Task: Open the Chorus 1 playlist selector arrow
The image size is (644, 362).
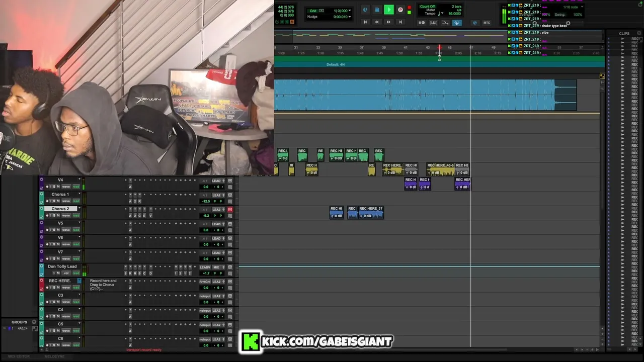Action: tap(79, 194)
